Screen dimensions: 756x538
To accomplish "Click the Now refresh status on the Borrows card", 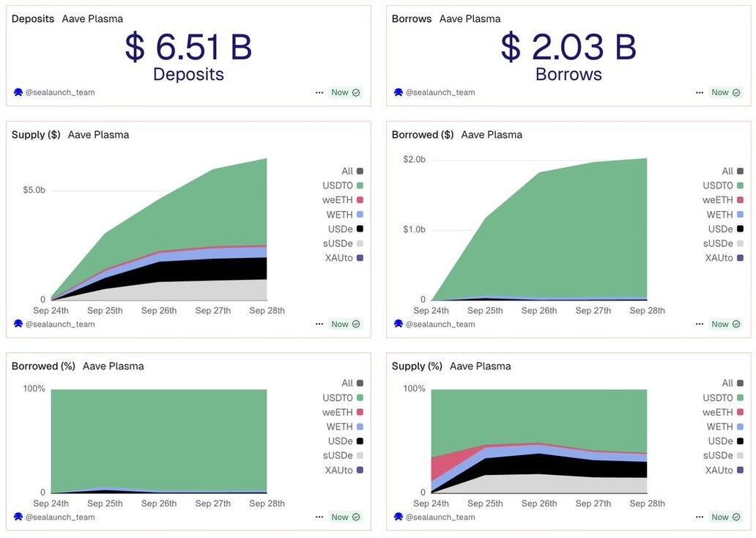I will click(x=726, y=92).
